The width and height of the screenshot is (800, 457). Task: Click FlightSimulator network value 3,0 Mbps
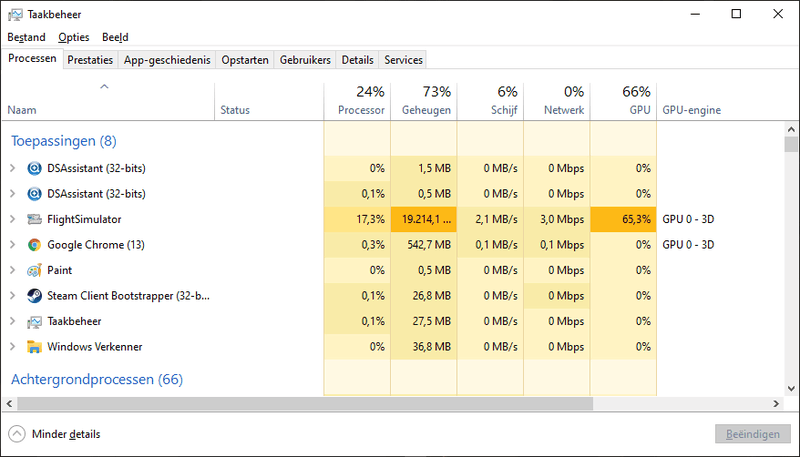click(562, 219)
